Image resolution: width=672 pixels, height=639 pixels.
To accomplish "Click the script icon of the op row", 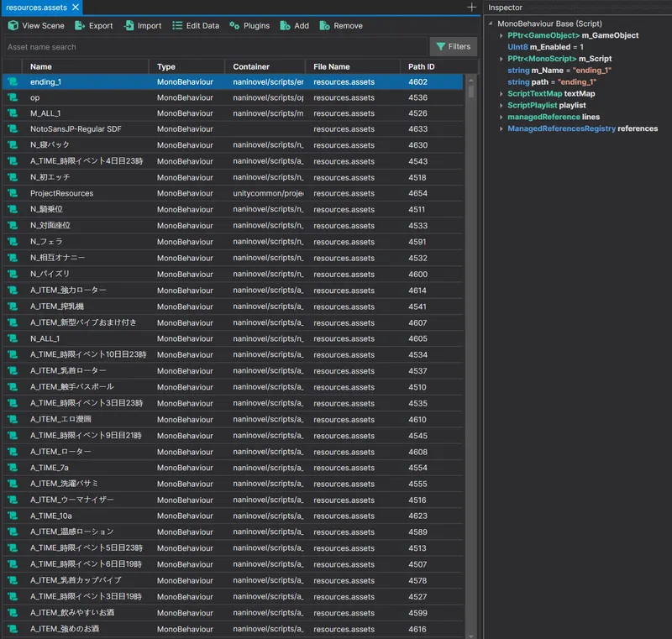I will (13, 97).
